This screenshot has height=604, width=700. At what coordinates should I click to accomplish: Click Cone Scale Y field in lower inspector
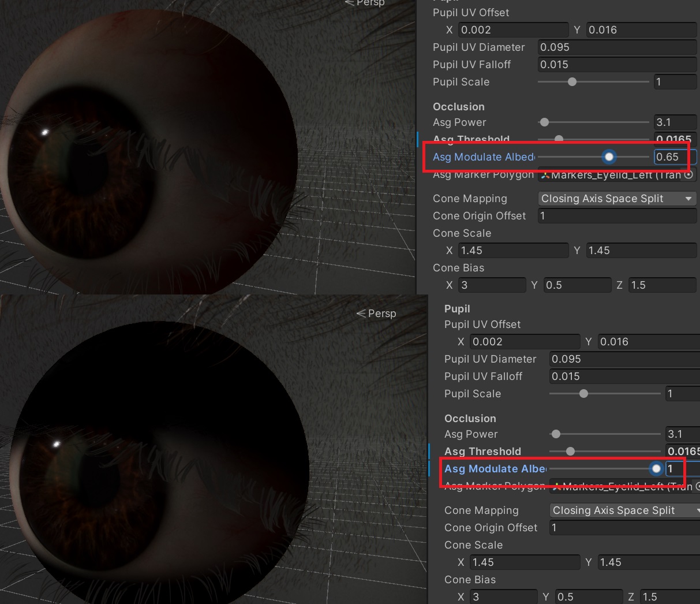(x=649, y=562)
